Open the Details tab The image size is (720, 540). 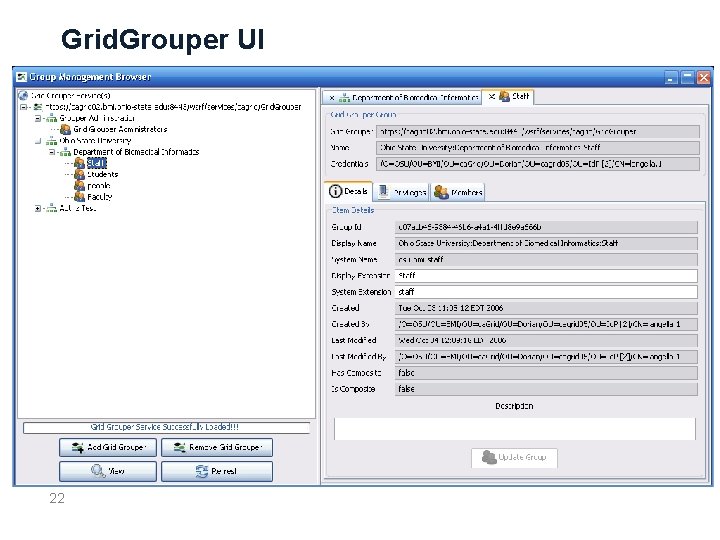[349, 191]
